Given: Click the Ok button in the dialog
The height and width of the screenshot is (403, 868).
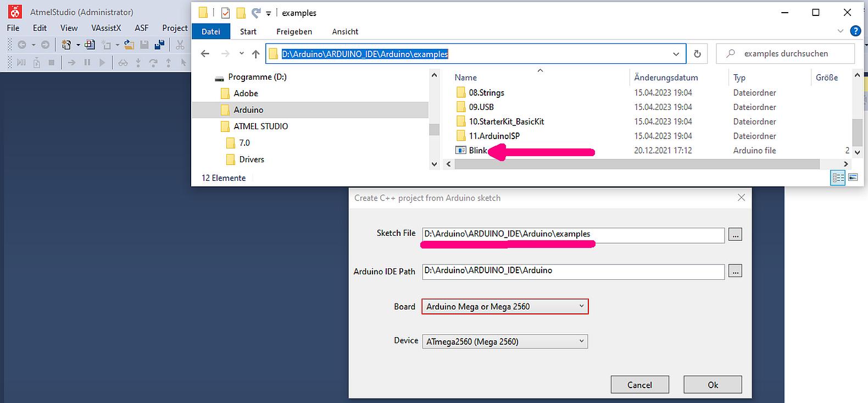Looking at the screenshot, I should (713, 384).
